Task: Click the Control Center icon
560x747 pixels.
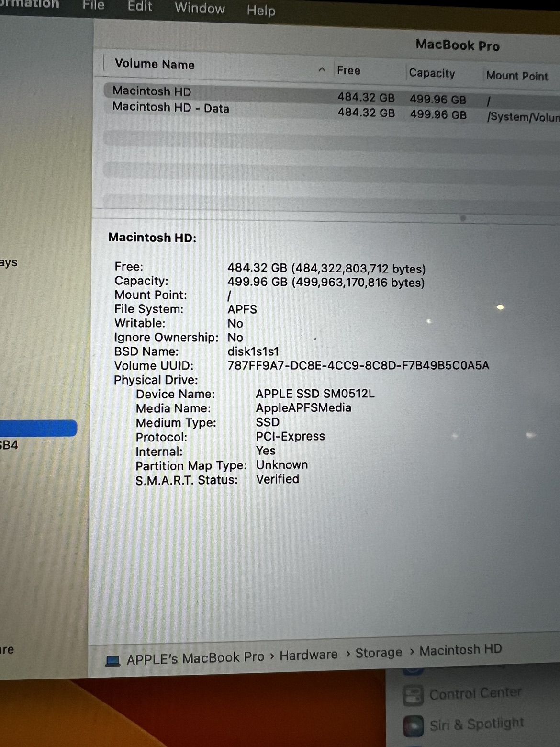Action: [x=413, y=695]
